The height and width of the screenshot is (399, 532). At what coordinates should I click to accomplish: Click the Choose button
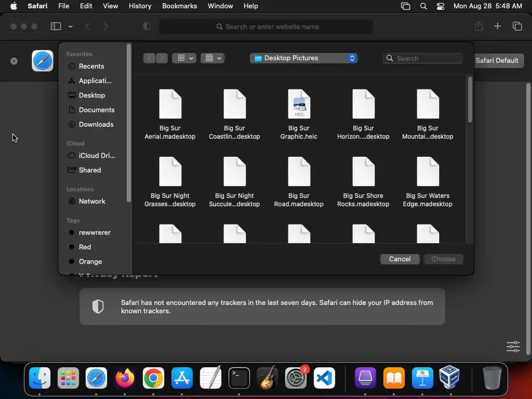(x=444, y=259)
